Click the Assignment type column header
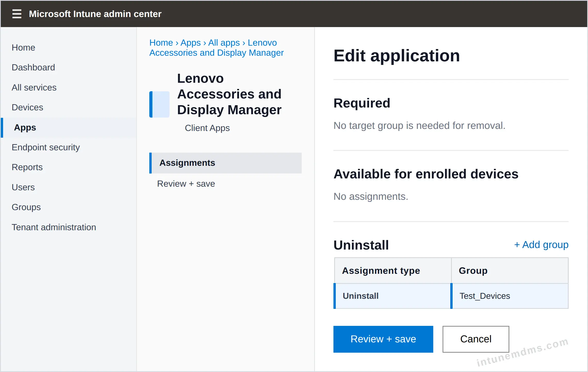The width and height of the screenshot is (588, 372). point(393,271)
